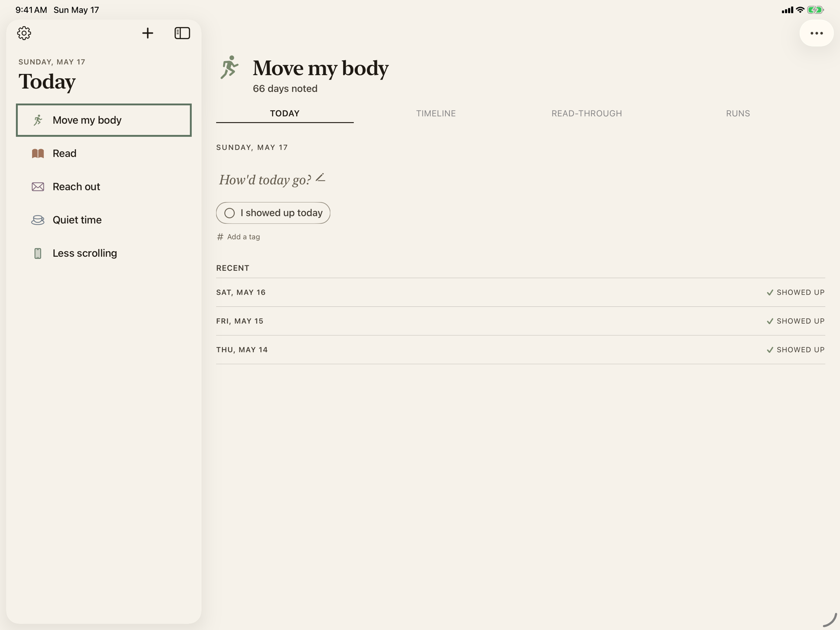The height and width of the screenshot is (630, 840).
Task: Toggle the I showed up today circle
Action: (x=229, y=213)
